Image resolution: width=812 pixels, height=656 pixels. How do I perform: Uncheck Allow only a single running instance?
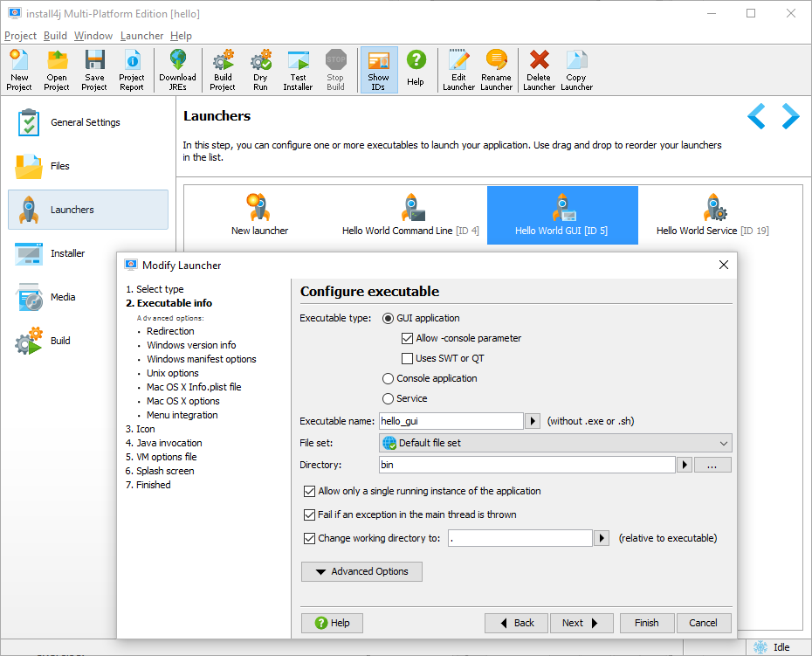coord(310,491)
